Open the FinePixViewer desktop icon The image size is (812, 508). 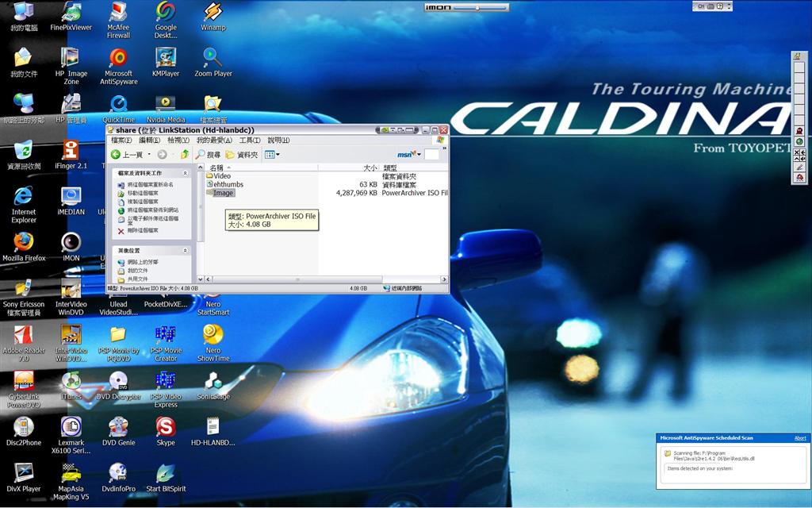[x=71, y=17]
